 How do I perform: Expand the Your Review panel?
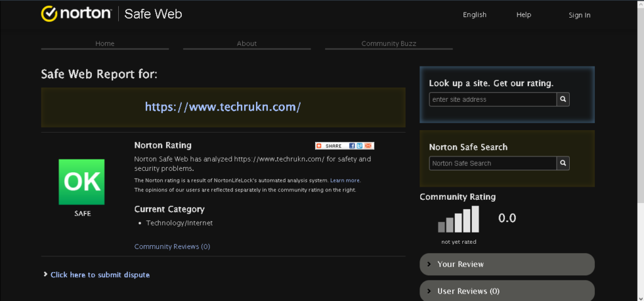coord(507,264)
